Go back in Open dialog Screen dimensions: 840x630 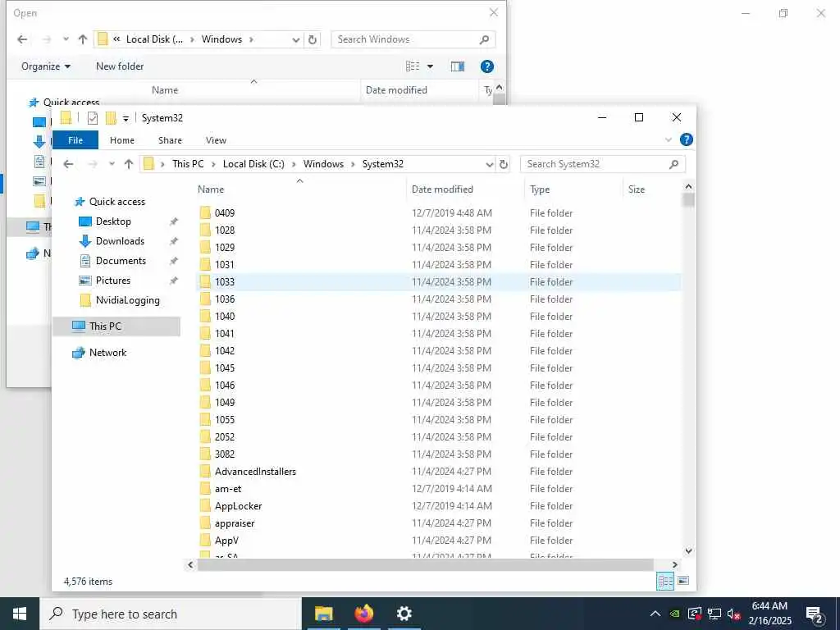22,39
